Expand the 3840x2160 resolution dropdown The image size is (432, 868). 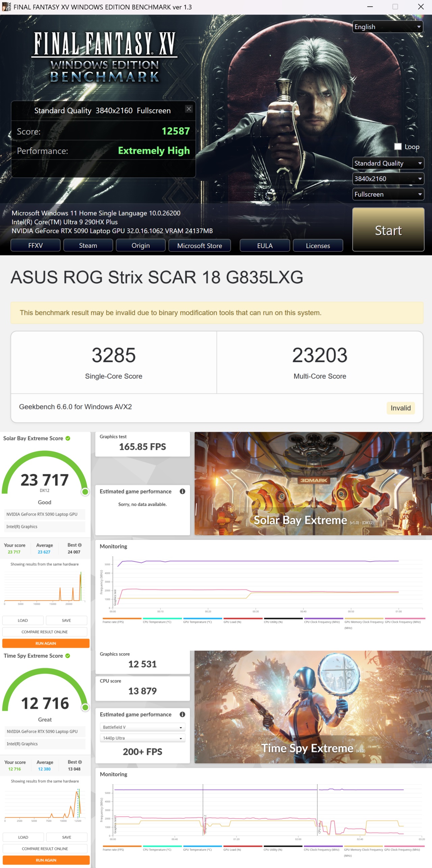click(x=388, y=179)
